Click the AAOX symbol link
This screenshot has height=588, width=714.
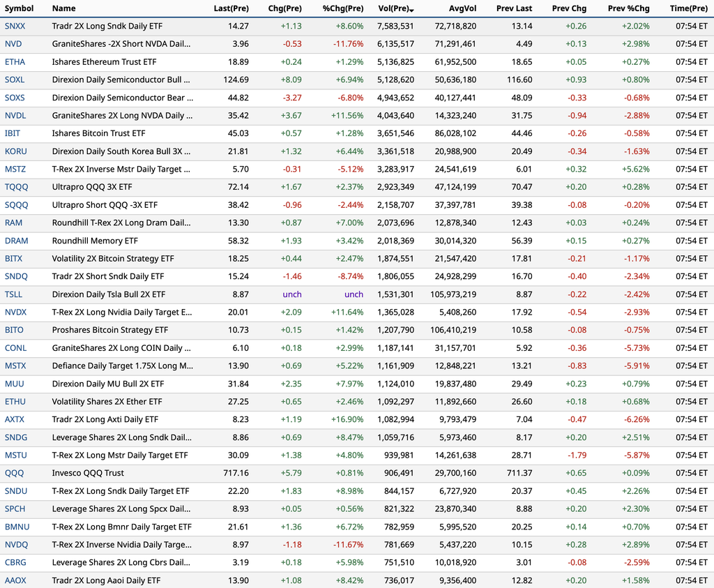tap(15, 580)
